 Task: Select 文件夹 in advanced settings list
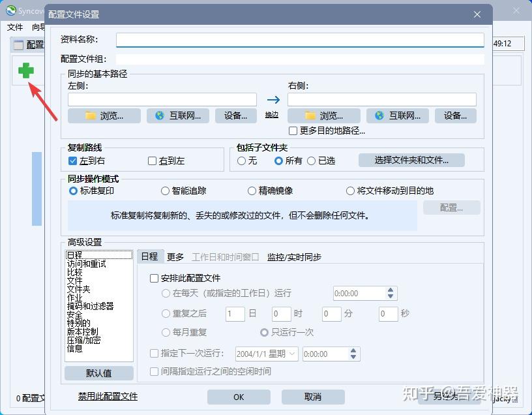78,289
